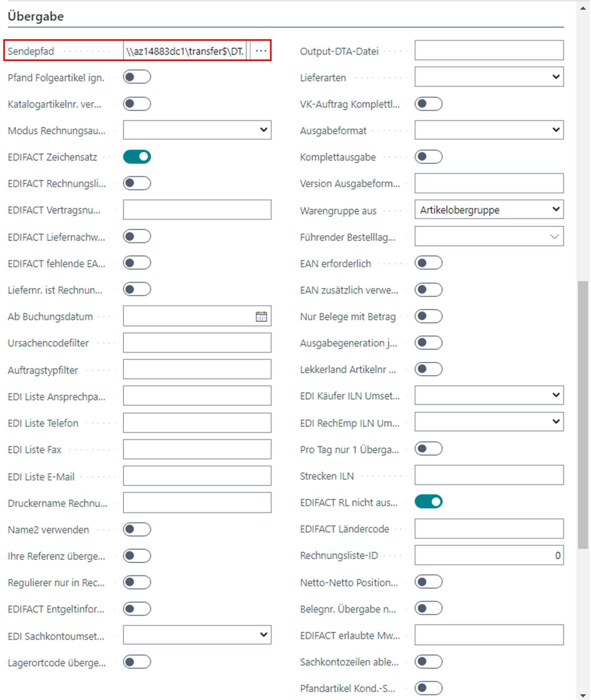
Task: Open the Ab Buchungsdatum calendar picker
Action: coord(261,316)
